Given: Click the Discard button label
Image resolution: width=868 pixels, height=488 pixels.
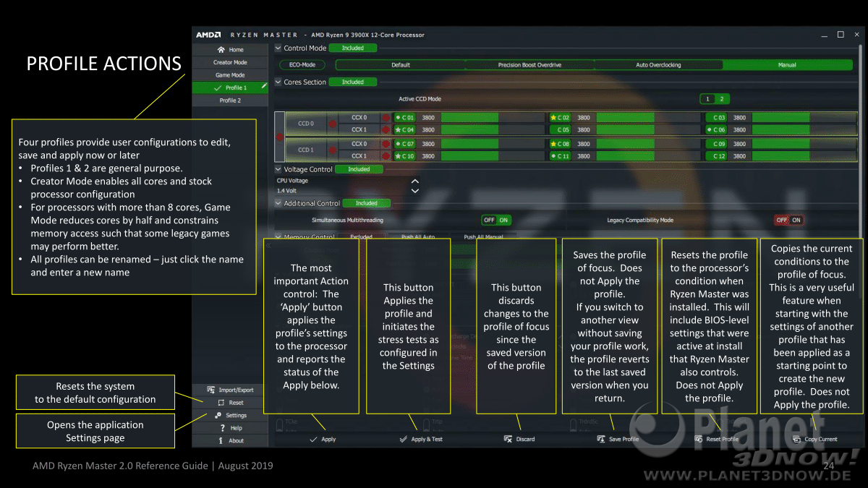Looking at the screenshot, I should (x=525, y=440).
